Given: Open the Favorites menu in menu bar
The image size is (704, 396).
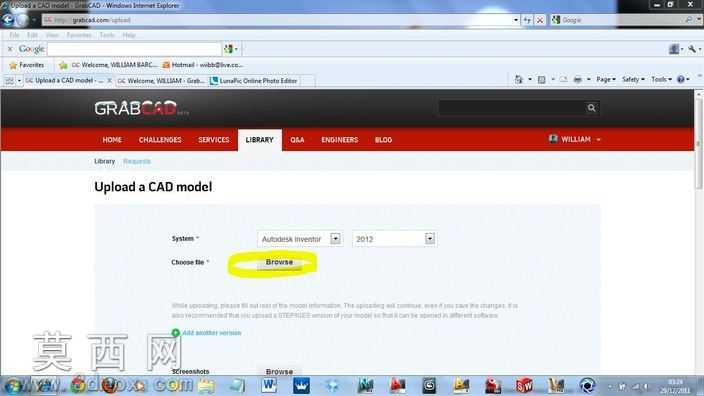Looking at the screenshot, I should 79,35.
